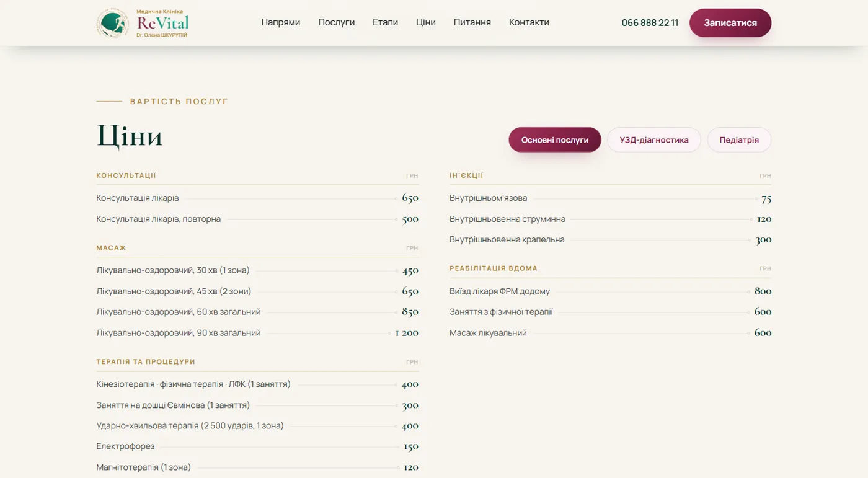This screenshot has width=868, height=478.
Task: Click the Реабілітація вдома heading
Action: tap(494, 268)
